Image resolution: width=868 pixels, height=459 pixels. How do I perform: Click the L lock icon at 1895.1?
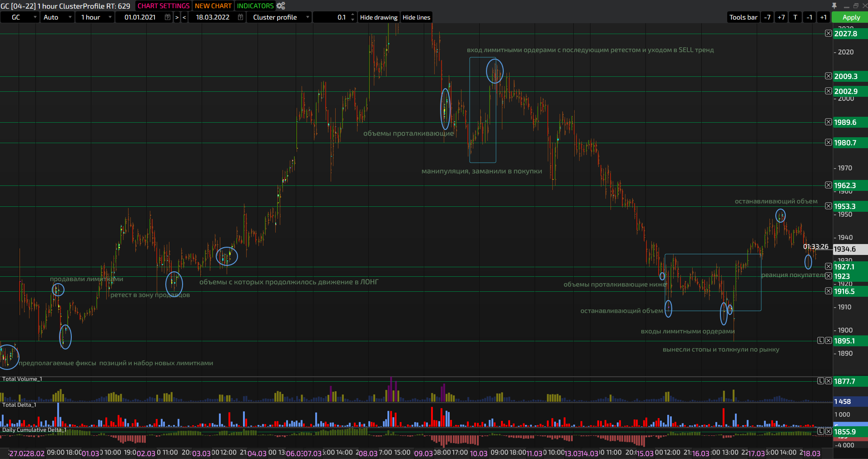pyautogui.click(x=821, y=340)
